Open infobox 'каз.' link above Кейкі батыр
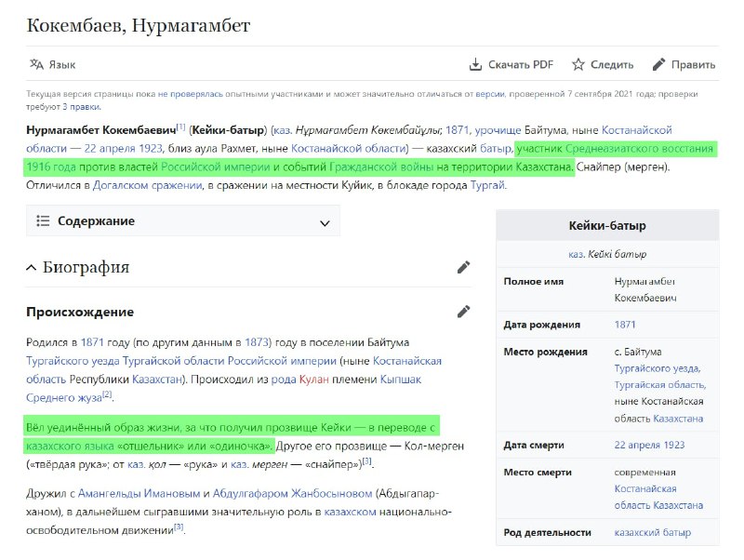This screenshot has height=560, width=744. pos(577,254)
